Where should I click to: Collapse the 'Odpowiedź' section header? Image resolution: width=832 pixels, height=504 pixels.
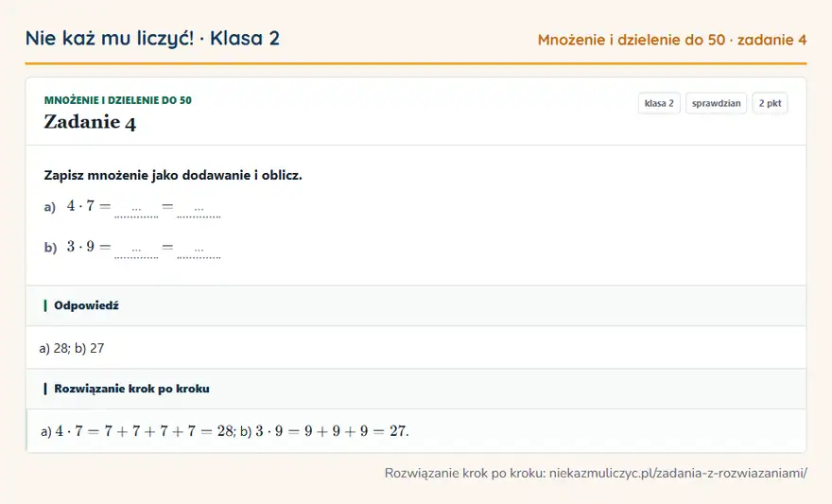pos(416,305)
